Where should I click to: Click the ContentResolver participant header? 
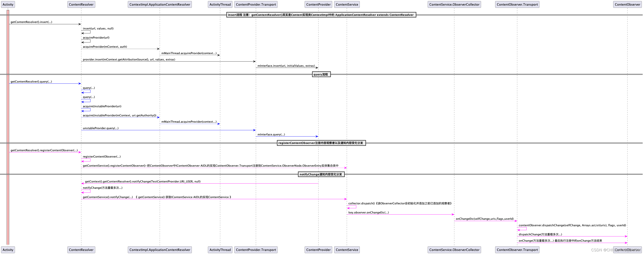[81, 4]
